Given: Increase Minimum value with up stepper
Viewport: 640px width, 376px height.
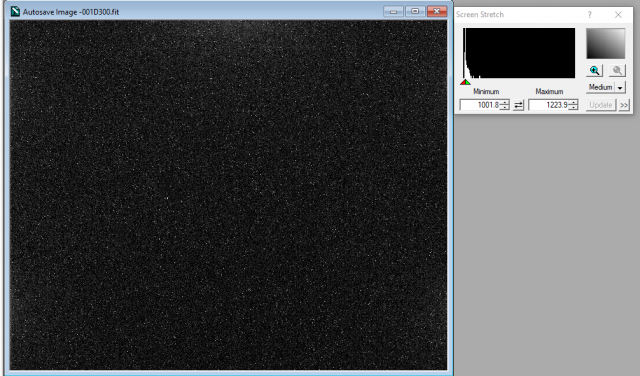Looking at the screenshot, I should (x=505, y=102).
